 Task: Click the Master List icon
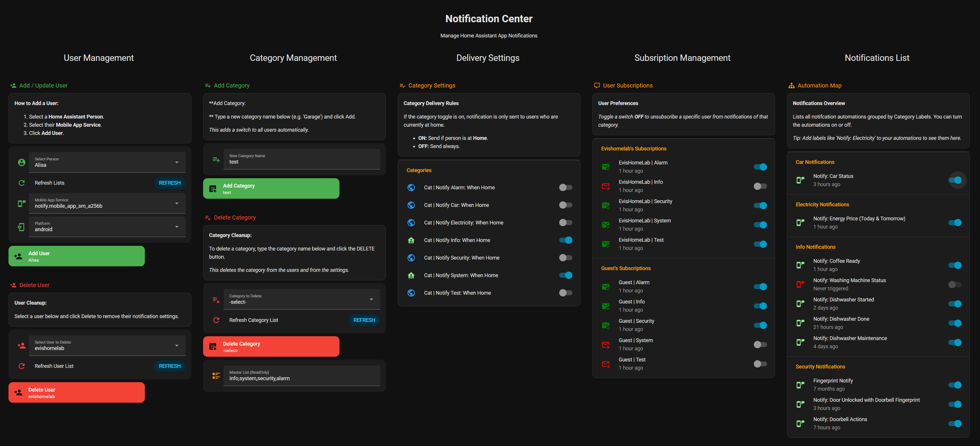tap(216, 375)
